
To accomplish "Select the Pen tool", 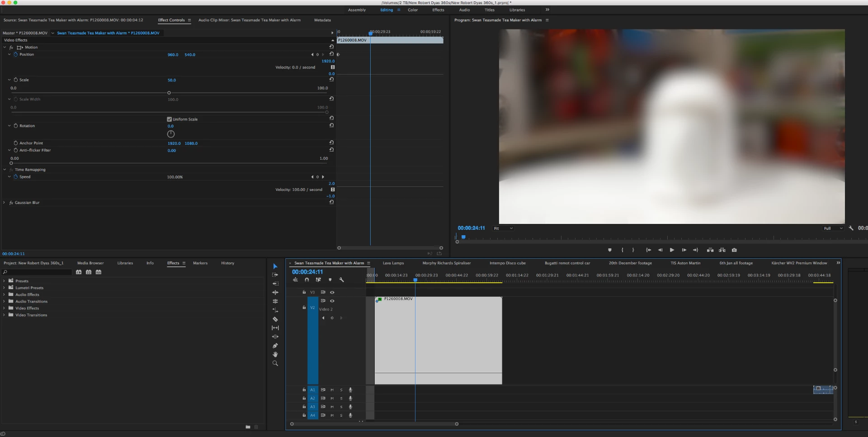I will click(275, 346).
